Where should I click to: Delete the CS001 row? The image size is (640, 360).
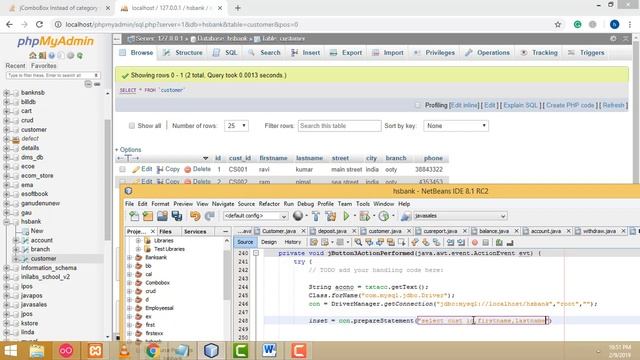click(x=198, y=169)
